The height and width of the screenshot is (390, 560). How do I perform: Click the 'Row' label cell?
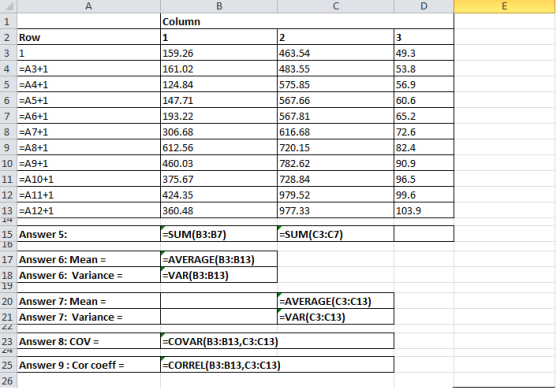89,37
